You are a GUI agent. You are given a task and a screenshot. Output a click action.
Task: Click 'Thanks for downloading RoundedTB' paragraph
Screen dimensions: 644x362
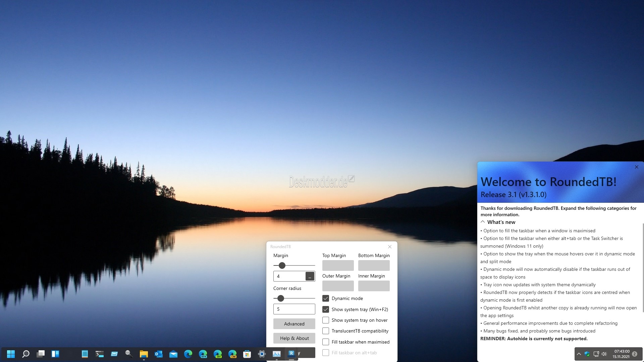pyautogui.click(x=558, y=212)
